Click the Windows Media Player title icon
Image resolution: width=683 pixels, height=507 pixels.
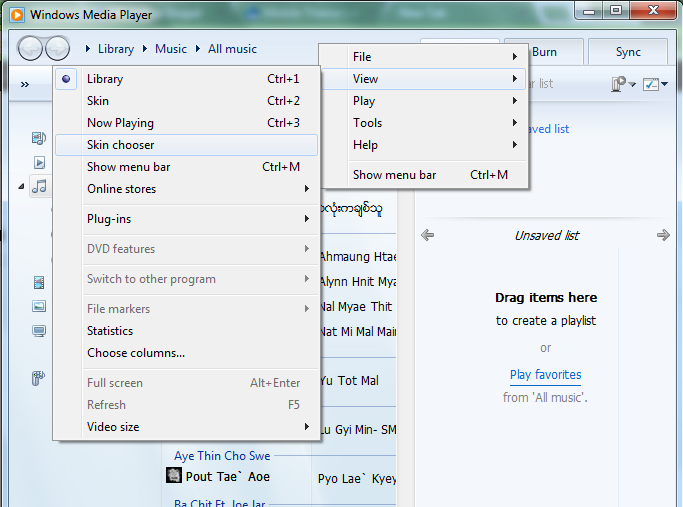tap(17, 14)
